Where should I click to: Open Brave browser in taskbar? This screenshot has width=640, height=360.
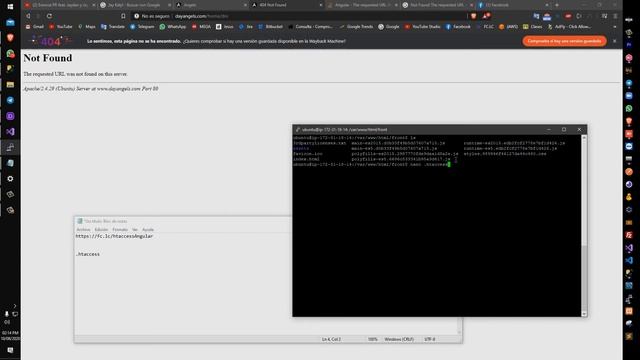10,38
